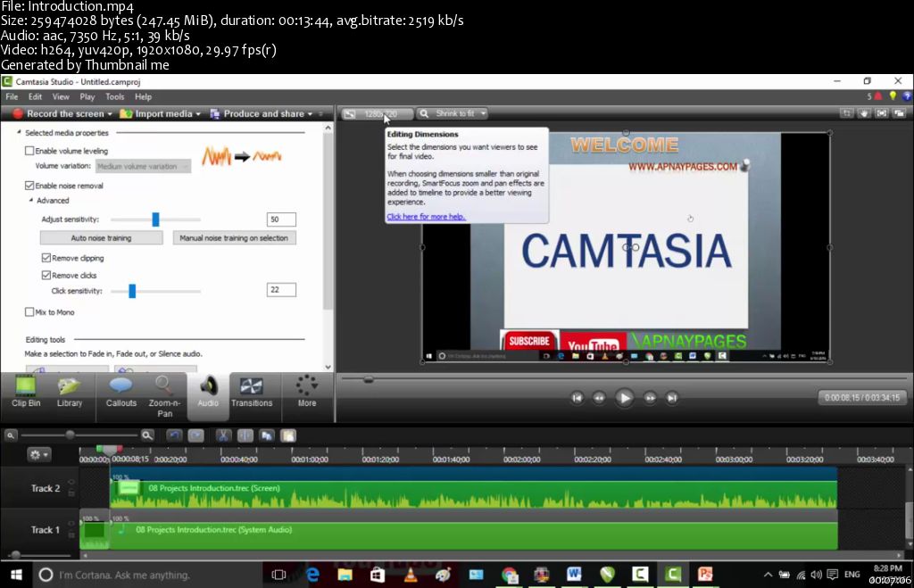Click the timeline zoom out magnifier
This screenshot has width=914, height=588.
[11, 435]
